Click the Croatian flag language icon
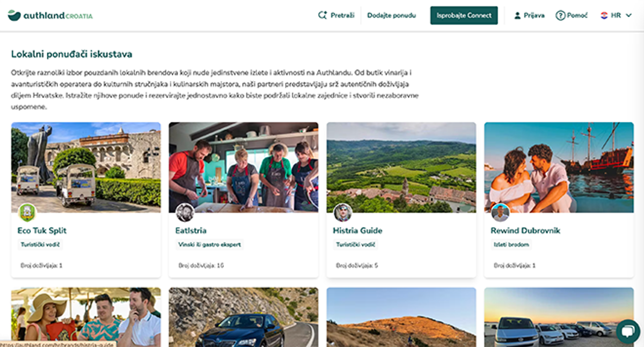Screen dimensions: 644x347 (603, 15)
